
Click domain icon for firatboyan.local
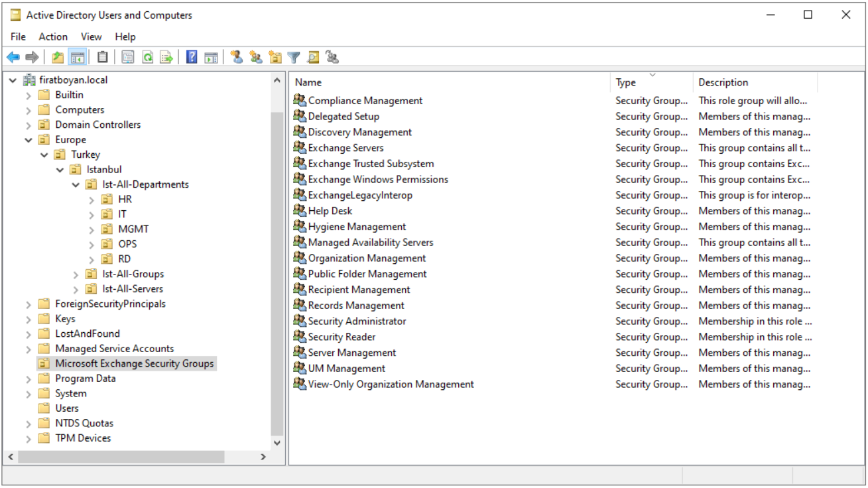pyautogui.click(x=29, y=80)
